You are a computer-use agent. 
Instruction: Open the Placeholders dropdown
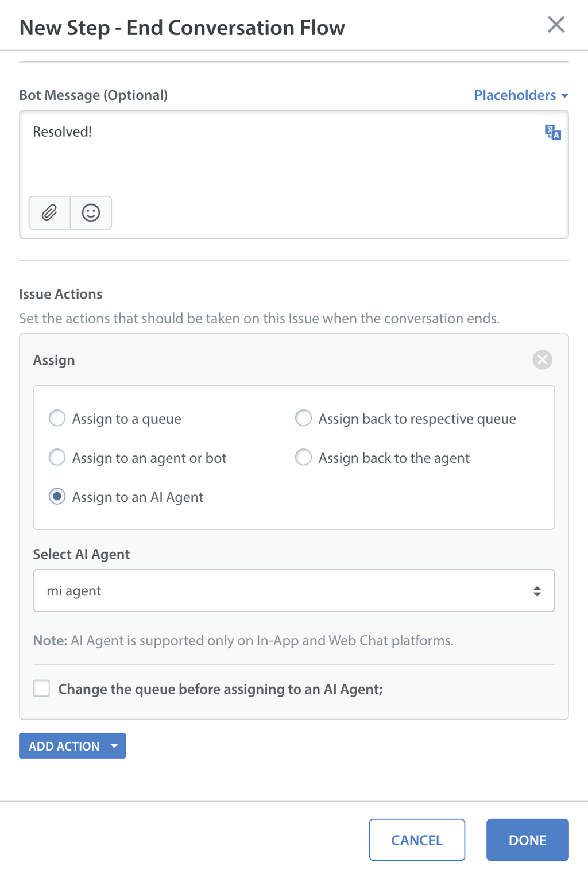[x=515, y=95]
